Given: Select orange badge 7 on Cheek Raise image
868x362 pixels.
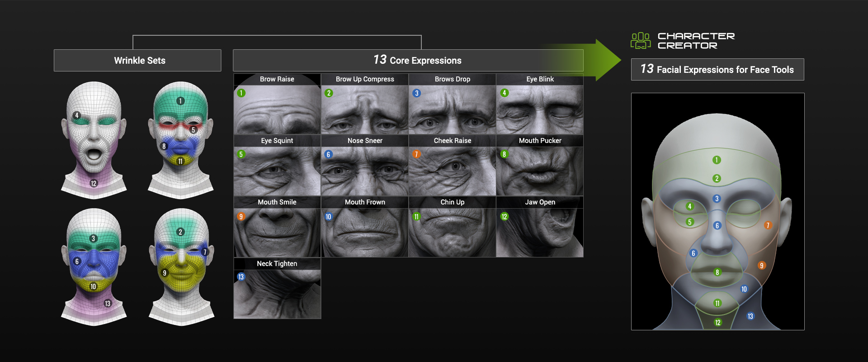Looking at the screenshot, I should coord(416,154).
